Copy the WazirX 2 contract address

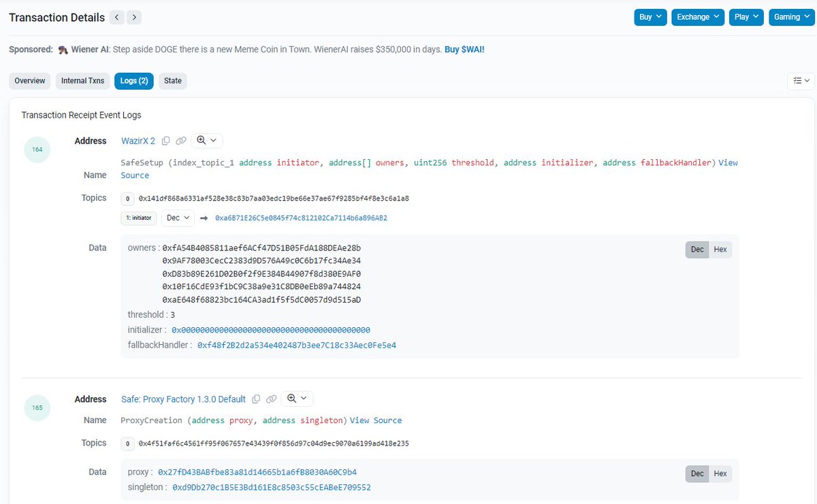click(167, 141)
